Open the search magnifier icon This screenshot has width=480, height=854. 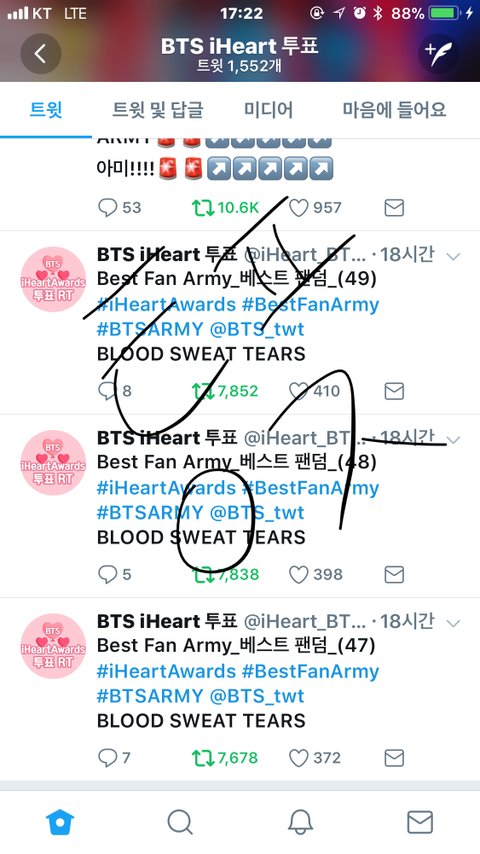(x=180, y=821)
